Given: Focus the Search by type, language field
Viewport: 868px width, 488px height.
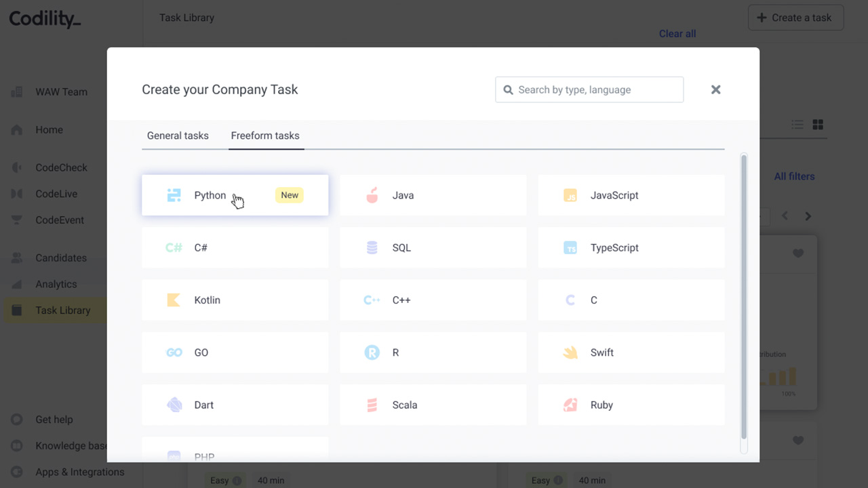Looking at the screenshot, I should pyautogui.click(x=589, y=89).
